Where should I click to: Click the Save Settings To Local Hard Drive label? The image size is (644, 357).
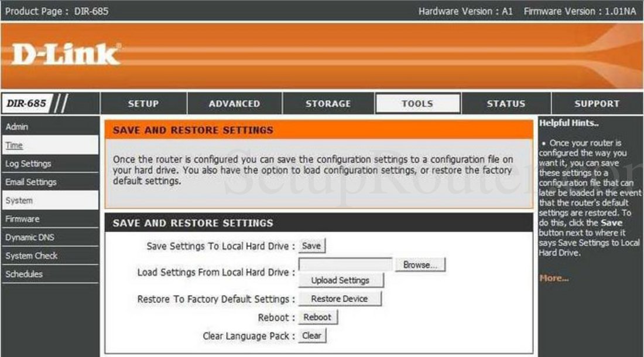[221, 246]
